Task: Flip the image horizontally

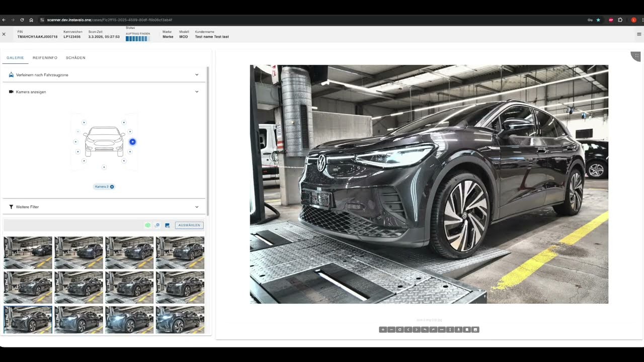Action: (x=442, y=330)
